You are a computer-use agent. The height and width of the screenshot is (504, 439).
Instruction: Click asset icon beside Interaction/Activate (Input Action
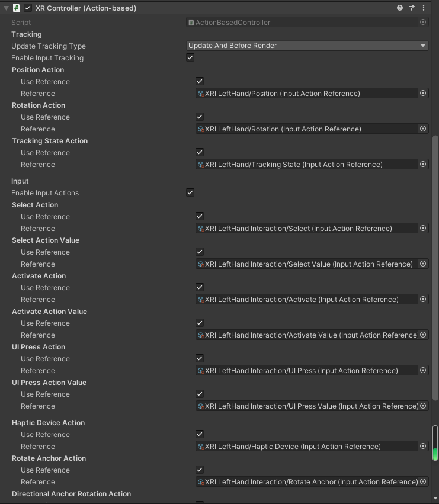pyautogui.click(x=201, y=300)
